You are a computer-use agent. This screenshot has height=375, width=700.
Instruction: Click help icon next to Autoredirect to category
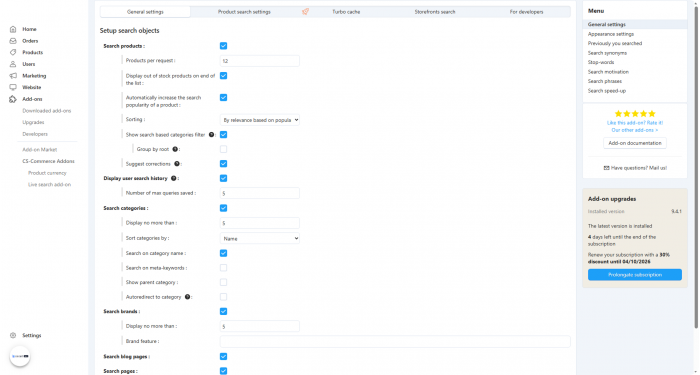pyautogui.click(x=188, y=297)
